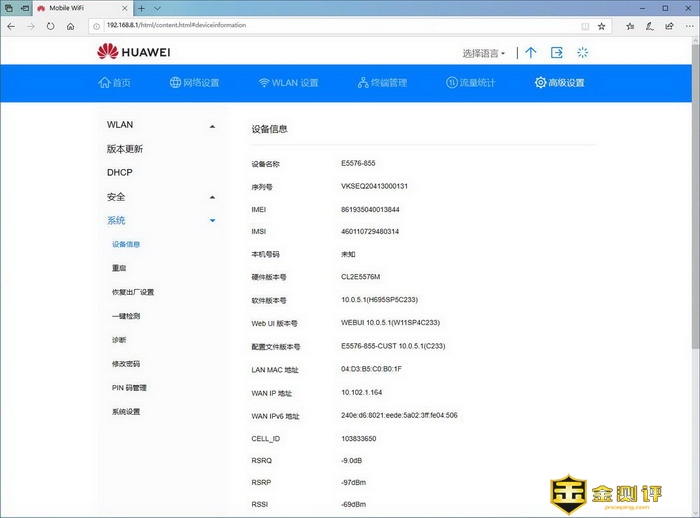Open PIN 码管理 sidebar item
700x518 pixels.
pos(129,388)
